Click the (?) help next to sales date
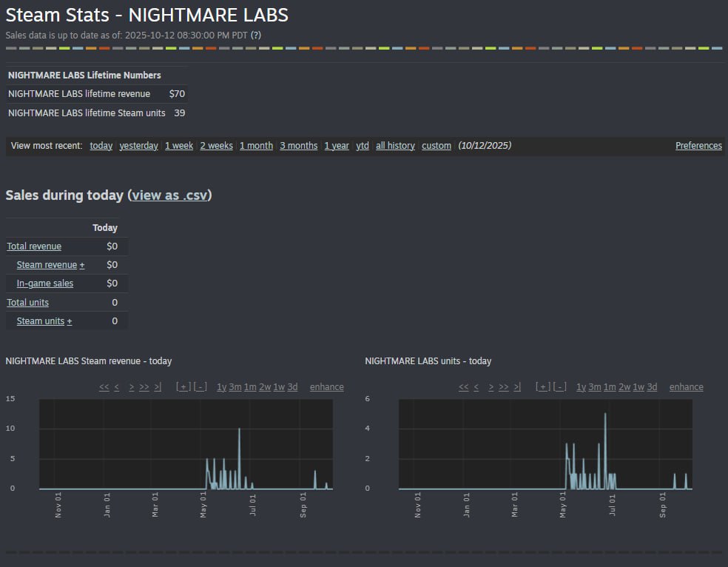Viewport: 728px width, 567px height. tap(256, 35)
